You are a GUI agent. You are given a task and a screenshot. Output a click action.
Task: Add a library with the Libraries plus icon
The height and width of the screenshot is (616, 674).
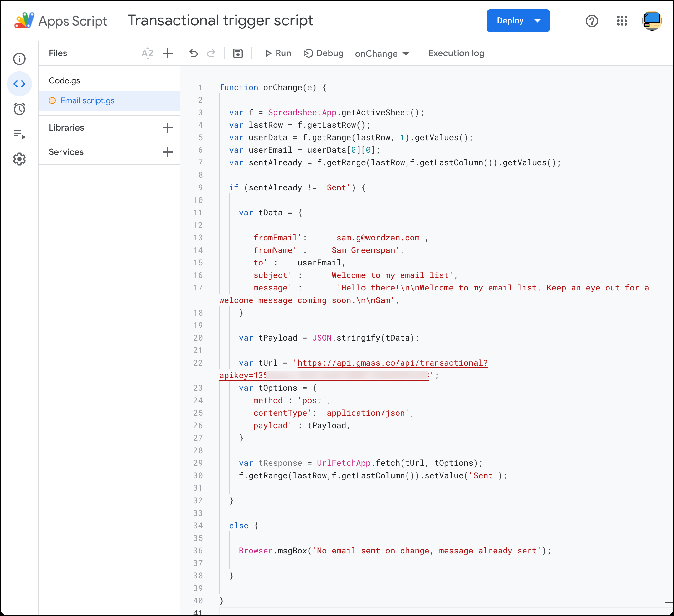tap(168, 128)
